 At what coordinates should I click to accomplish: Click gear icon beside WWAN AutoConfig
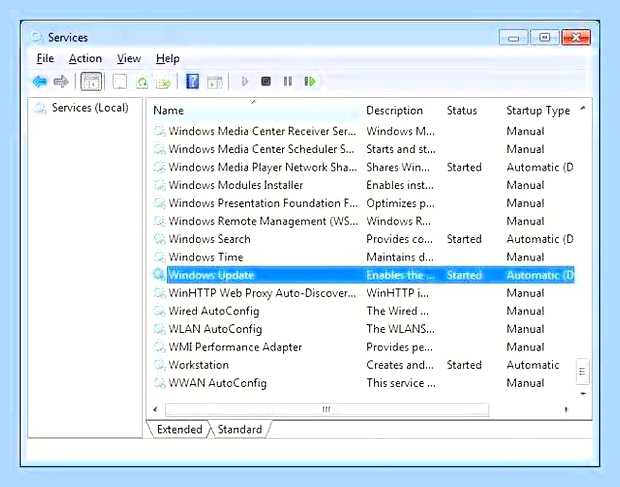[x=159, y=382]
